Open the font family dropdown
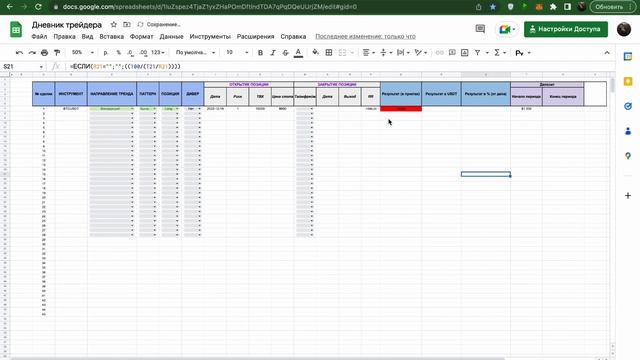The width and height of the screenshot is (640, 360). (195, 53)
